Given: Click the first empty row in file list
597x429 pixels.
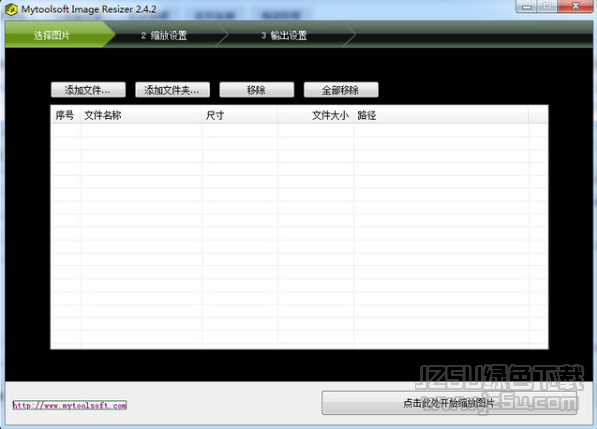Looking at the screenshot, I should pyautogui.click(x=299, y=130).
